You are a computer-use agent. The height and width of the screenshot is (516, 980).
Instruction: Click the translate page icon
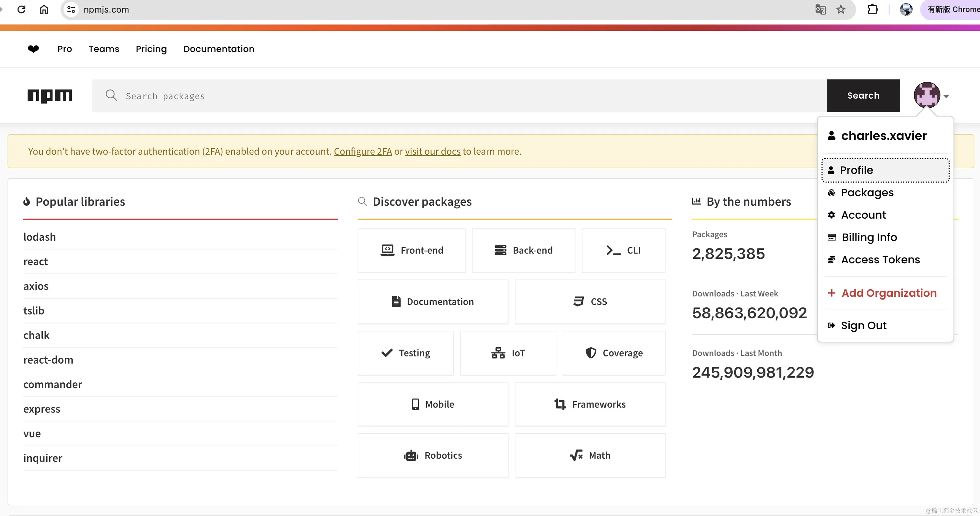pyautogui.click(x=821, y=9)
